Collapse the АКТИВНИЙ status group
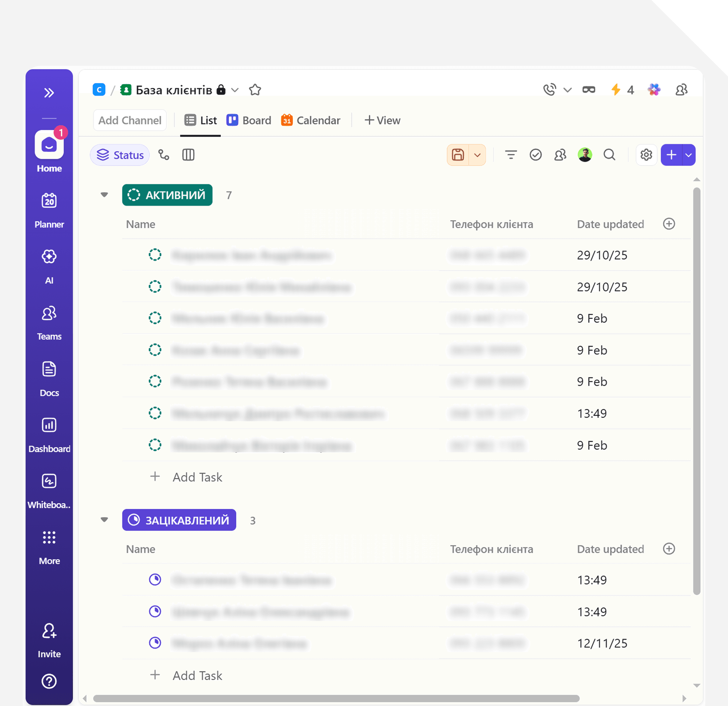Viewport: 728px width, 706px height. [x=104, y=195]
